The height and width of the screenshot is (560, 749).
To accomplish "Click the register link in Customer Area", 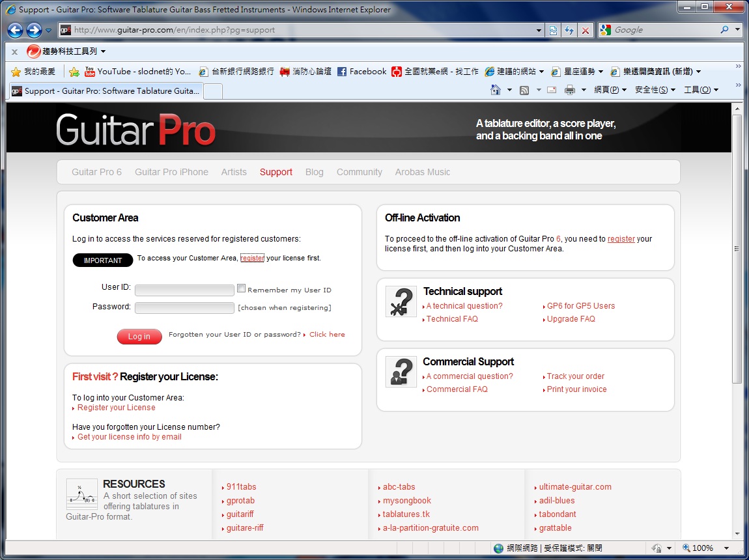I will (x=252, y=259).
